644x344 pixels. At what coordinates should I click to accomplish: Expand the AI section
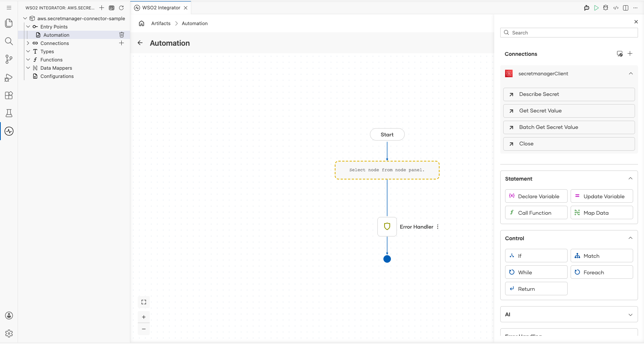pos(631,314)
